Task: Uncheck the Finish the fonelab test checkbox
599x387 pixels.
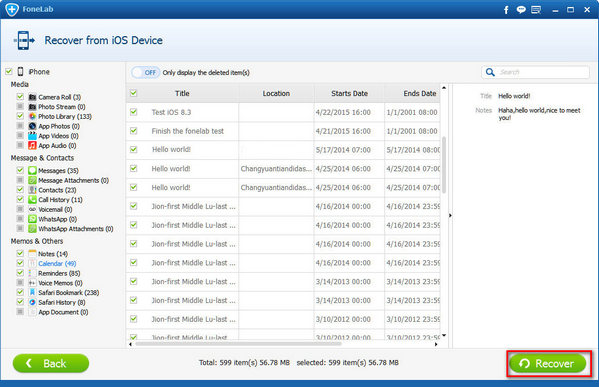Action: click(x=133, y=131)
